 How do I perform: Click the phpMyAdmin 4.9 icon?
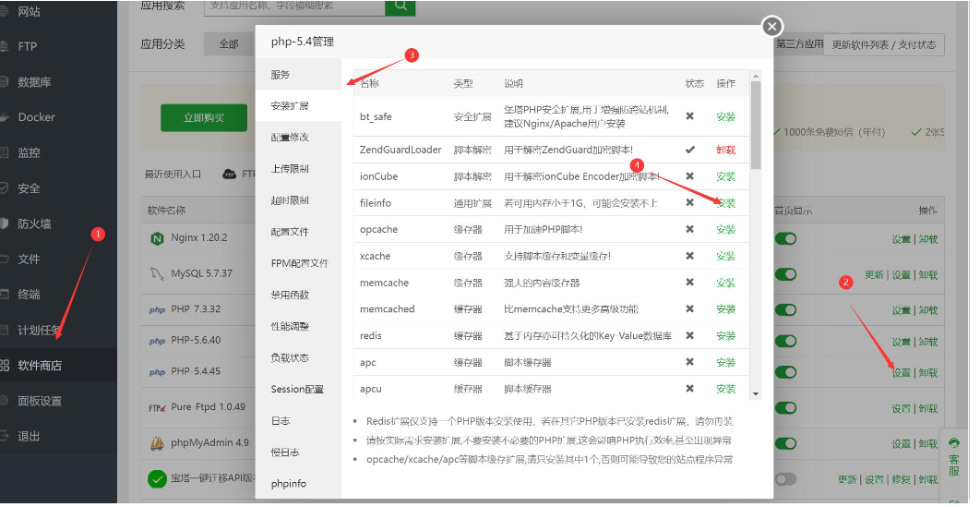[x=156, y=443]
